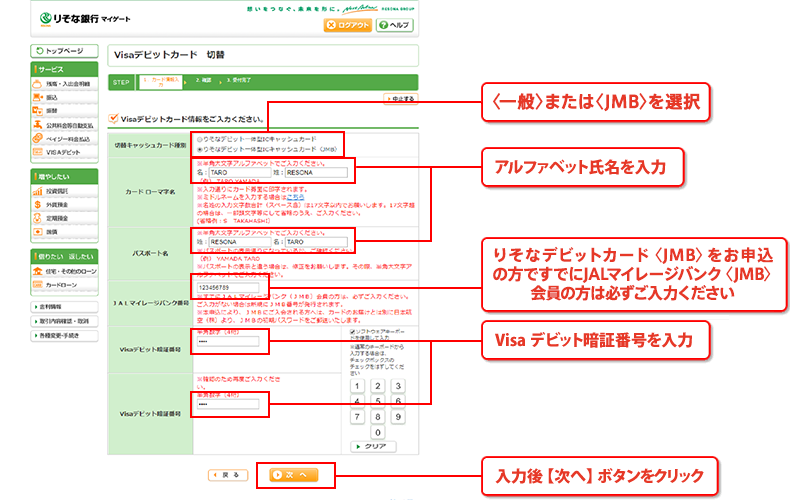Open 残高・入出金明細 in the sidebar
This screenshot has width=790, height=500.
(x=64, y=84)
